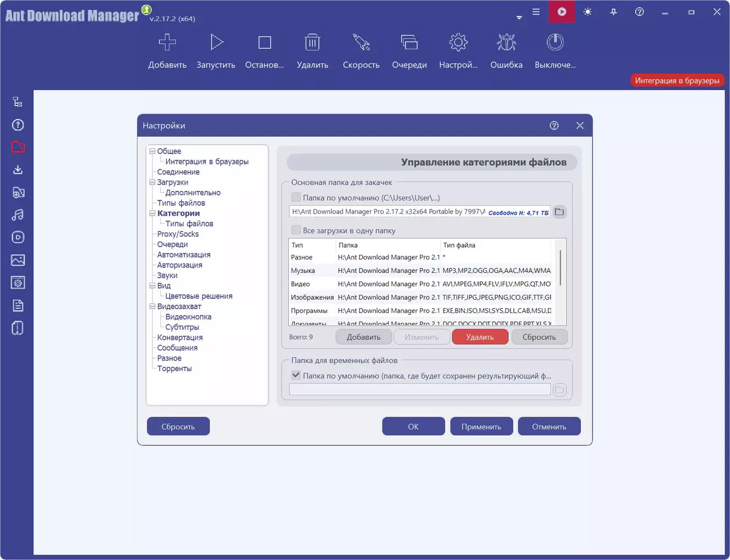Select the archive category icon in left sidebar
Image resolution: width=730 pixels, height=560 pixels.
18,328
